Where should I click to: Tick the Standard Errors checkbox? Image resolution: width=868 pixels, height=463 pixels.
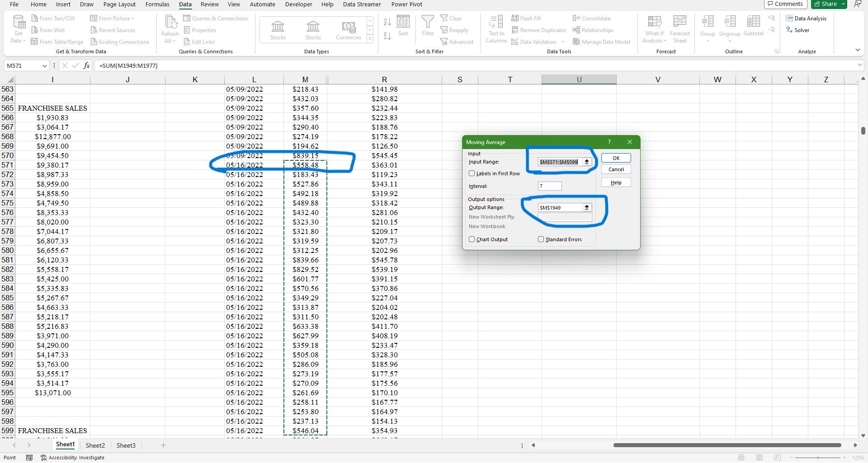(541, 239)
